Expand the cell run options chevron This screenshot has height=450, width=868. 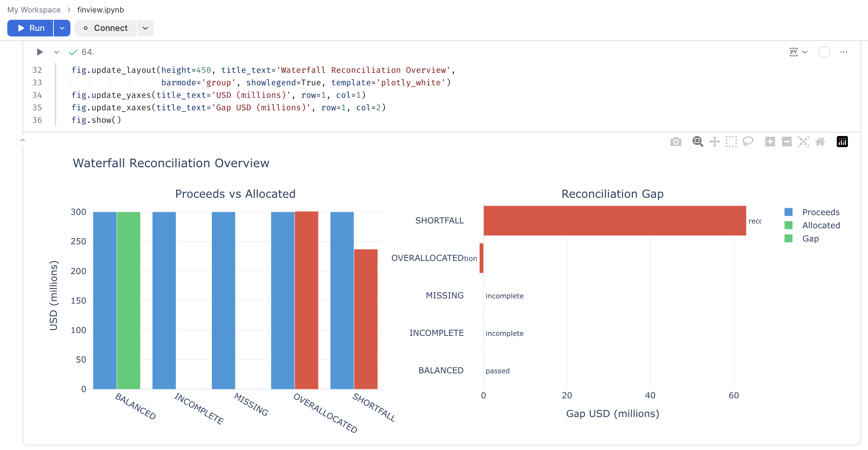57,52
